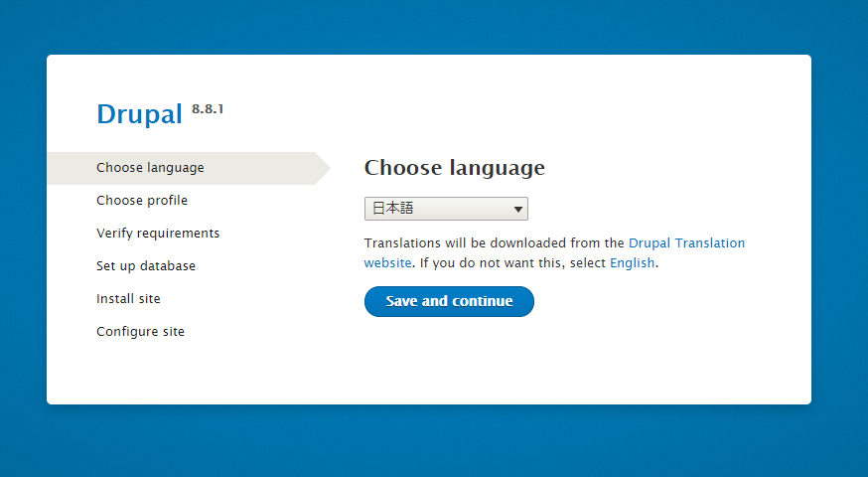Open the language selection dropdown showing 日本語

(446, 209)
